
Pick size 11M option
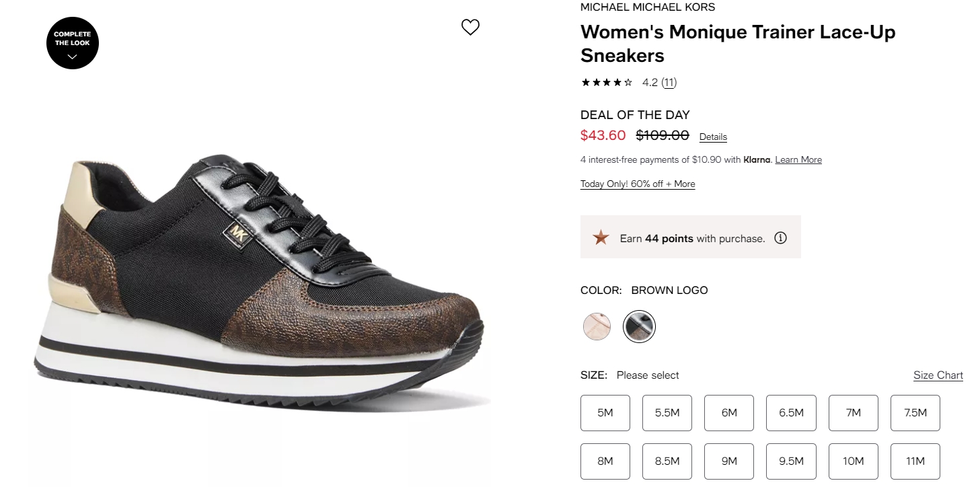(x=915, y=461)
